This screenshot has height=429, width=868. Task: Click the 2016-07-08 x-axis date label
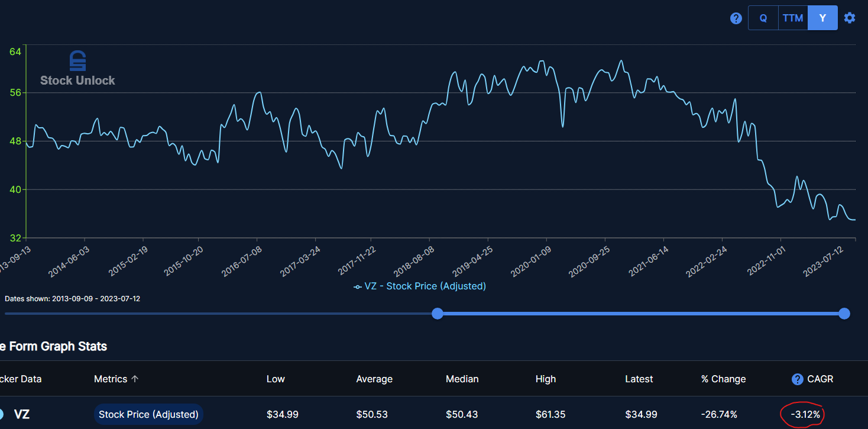click(242, 261)
